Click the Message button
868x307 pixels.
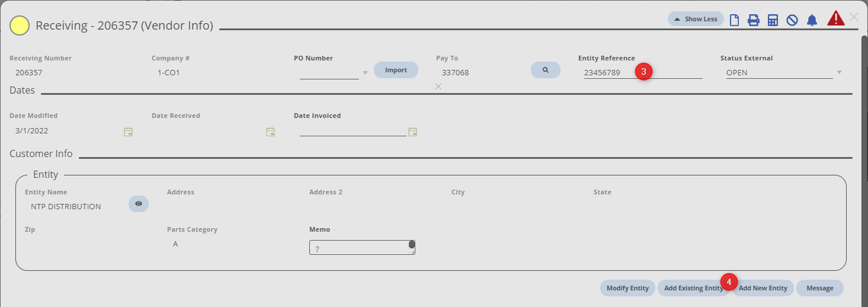tap(820, 288)
